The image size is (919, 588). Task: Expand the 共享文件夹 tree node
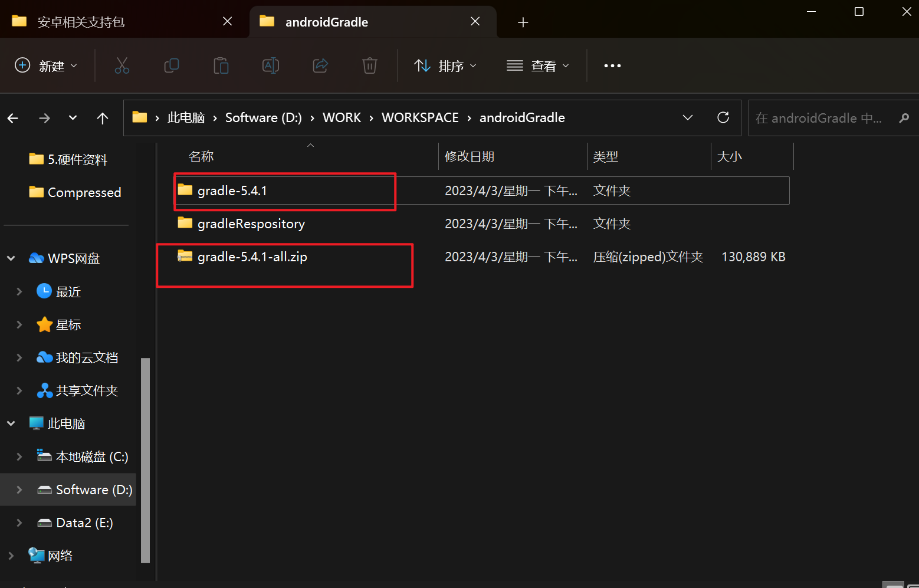19,390
